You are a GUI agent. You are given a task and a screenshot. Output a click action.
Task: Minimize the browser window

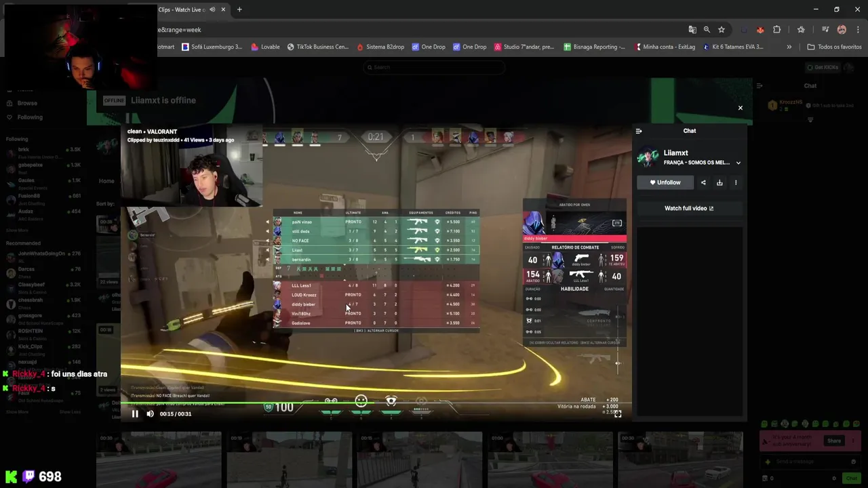(x=816, y=9)
